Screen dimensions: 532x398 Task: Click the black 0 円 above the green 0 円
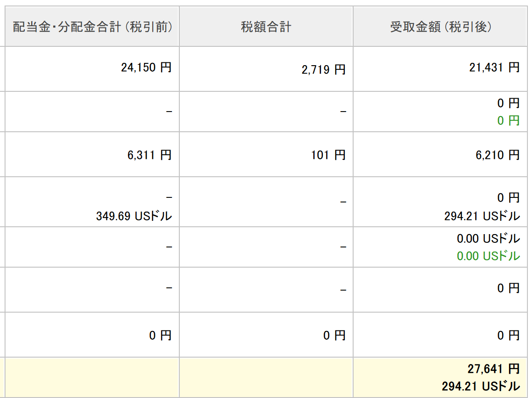click(x=508, y=103)
